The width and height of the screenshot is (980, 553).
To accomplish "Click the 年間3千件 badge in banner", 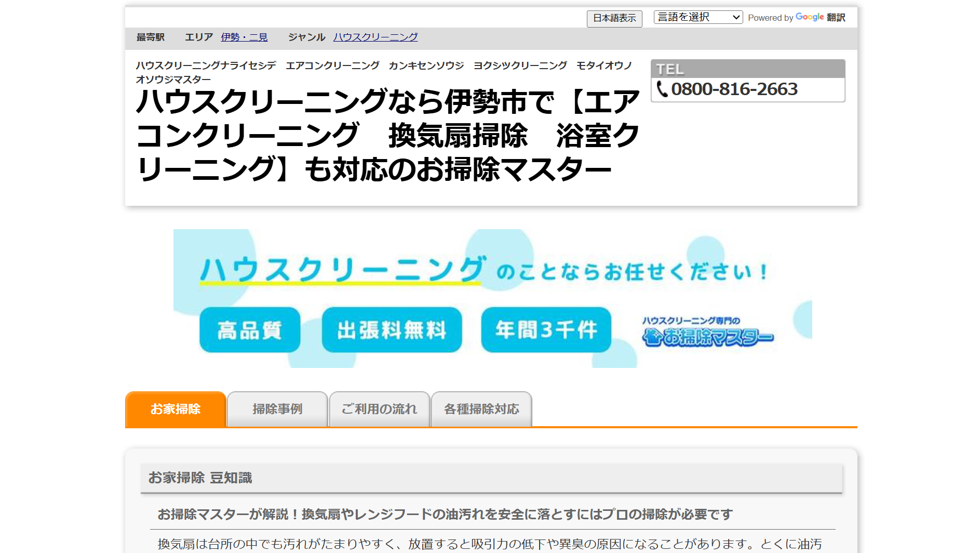I will [x=546, y=330].
